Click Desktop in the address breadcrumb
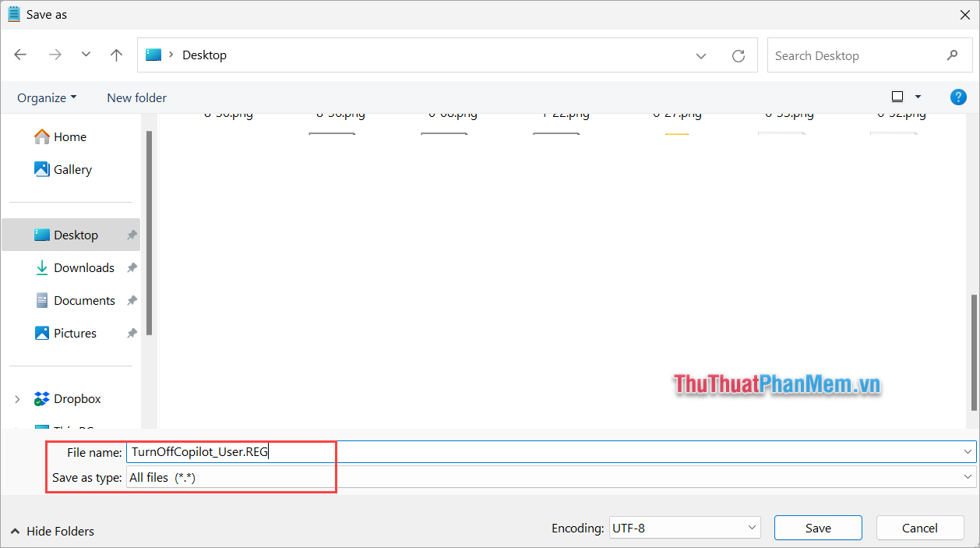 pyautogui.click(x=204, y=55)
